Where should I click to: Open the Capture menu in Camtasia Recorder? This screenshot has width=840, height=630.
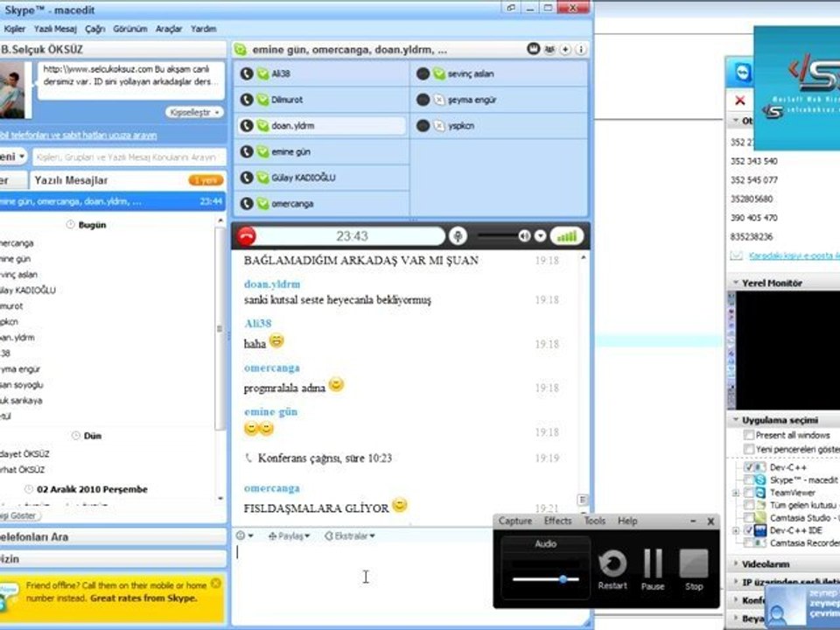pyautogui.click(x=515, y=521)
